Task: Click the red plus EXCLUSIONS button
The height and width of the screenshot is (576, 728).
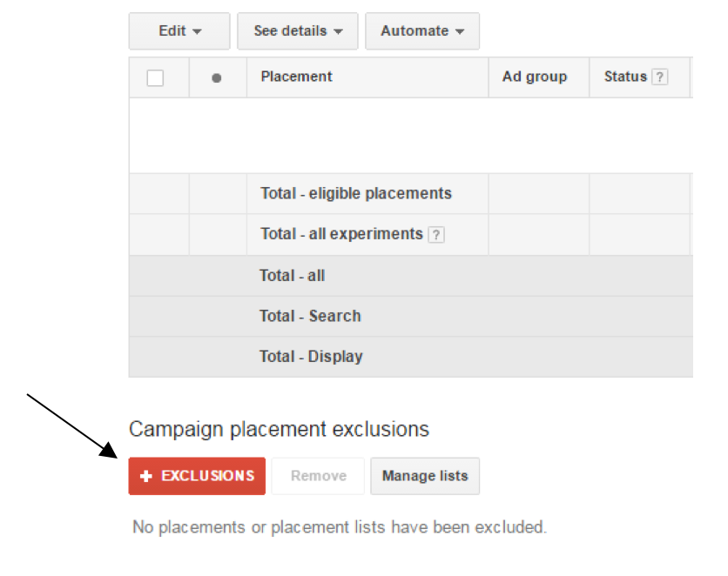Action: (197, 476)
